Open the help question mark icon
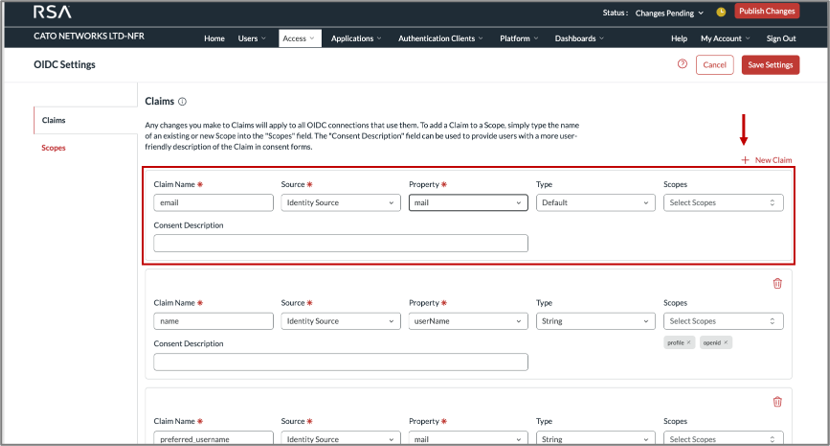 click(682, 64)
